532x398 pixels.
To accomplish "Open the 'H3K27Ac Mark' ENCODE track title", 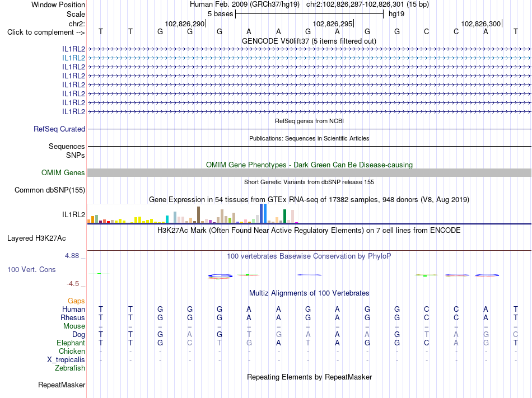I will pos(309,231).
